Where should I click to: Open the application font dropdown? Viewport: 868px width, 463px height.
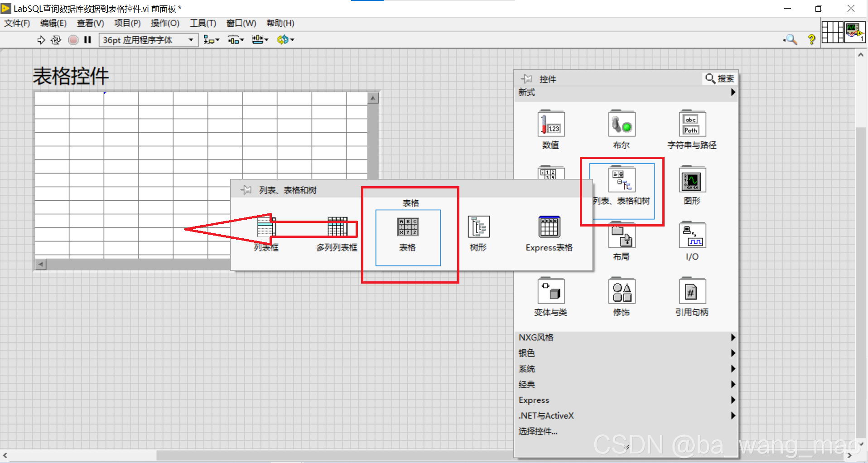pos(190,40)
